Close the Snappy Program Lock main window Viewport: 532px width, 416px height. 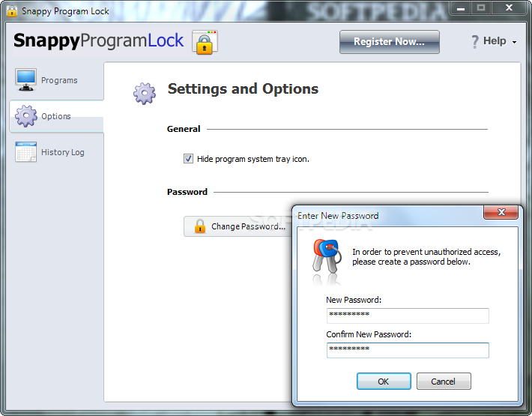pos(509,7)
